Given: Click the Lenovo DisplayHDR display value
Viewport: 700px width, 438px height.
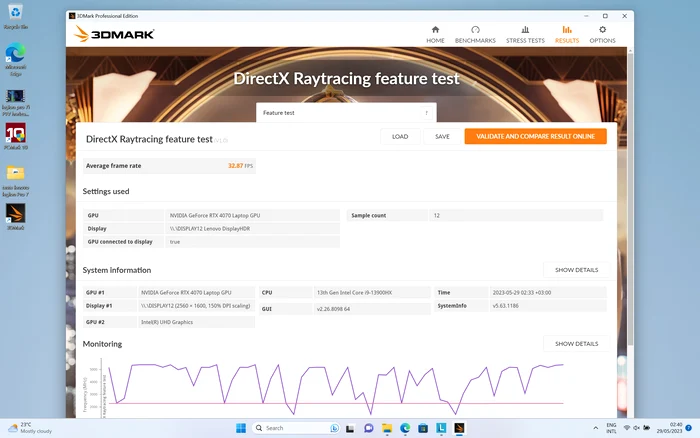Looking at the screenshot, I should click(x=252, y=229).
